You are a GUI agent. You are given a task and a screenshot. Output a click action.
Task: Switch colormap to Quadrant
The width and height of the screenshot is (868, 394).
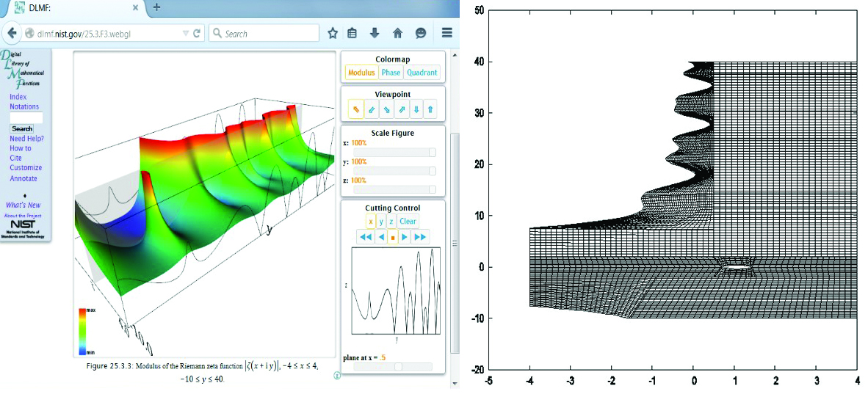click(422, 72)
